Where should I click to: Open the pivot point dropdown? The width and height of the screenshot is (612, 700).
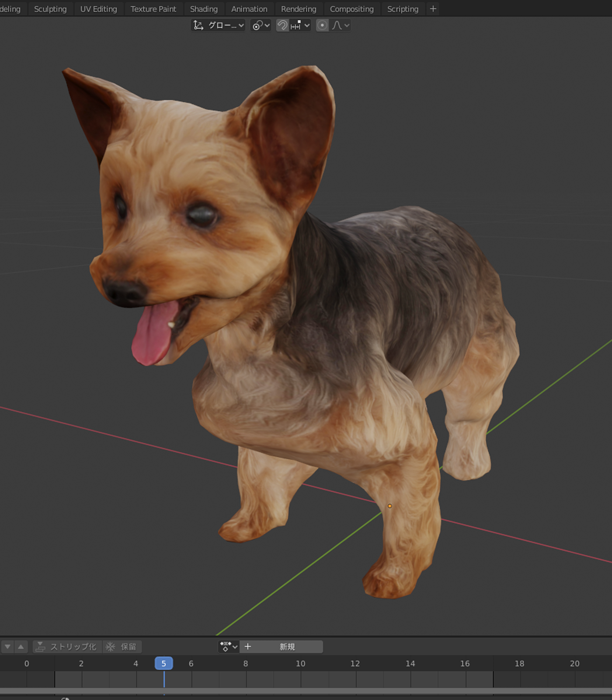pos(261,25)
